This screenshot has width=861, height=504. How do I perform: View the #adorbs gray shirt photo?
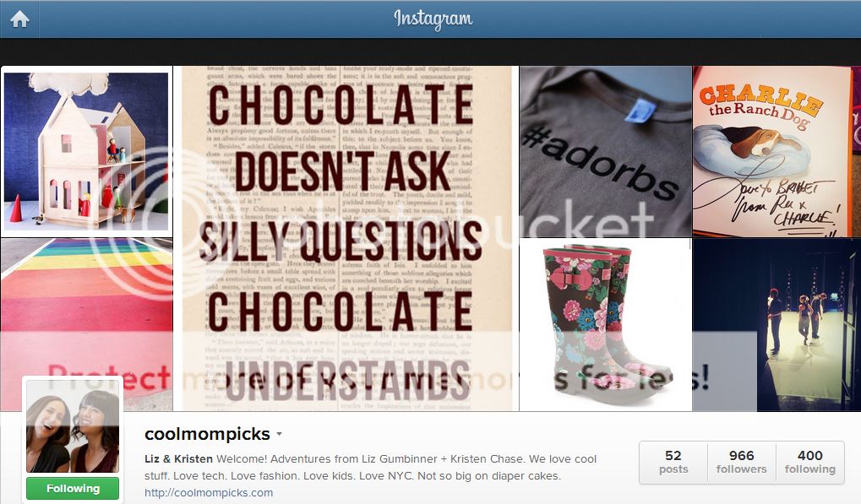tap(605, 151)
